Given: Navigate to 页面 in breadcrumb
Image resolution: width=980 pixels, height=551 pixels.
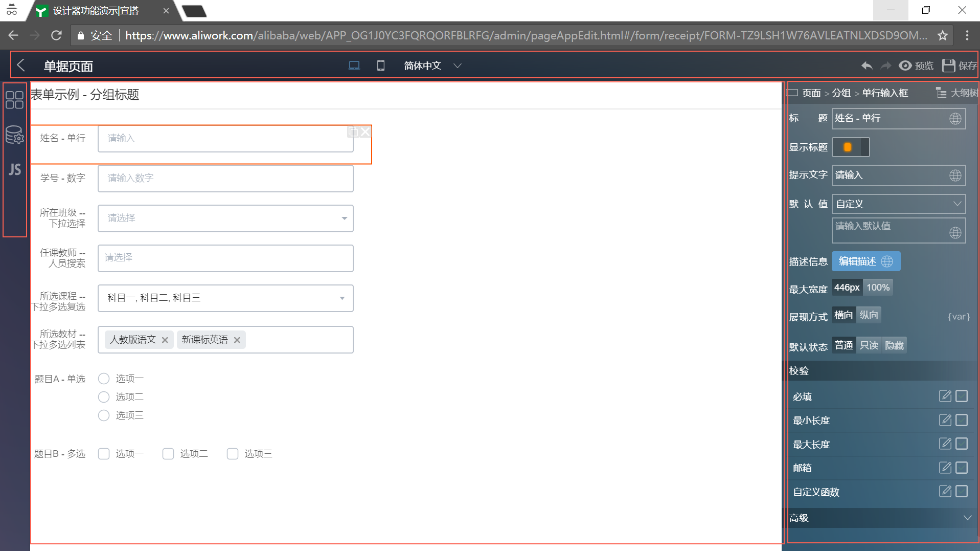Looking at the screenshot, I should 811,93.
